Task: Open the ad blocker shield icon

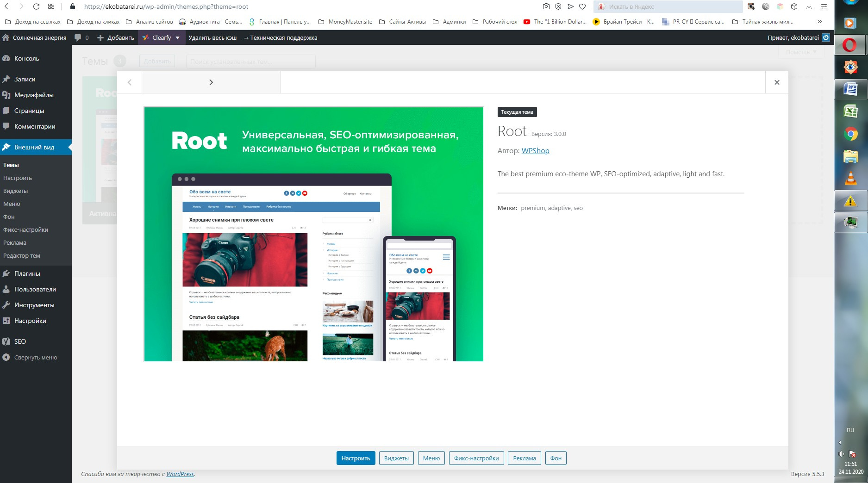Action: pos(558,6)
